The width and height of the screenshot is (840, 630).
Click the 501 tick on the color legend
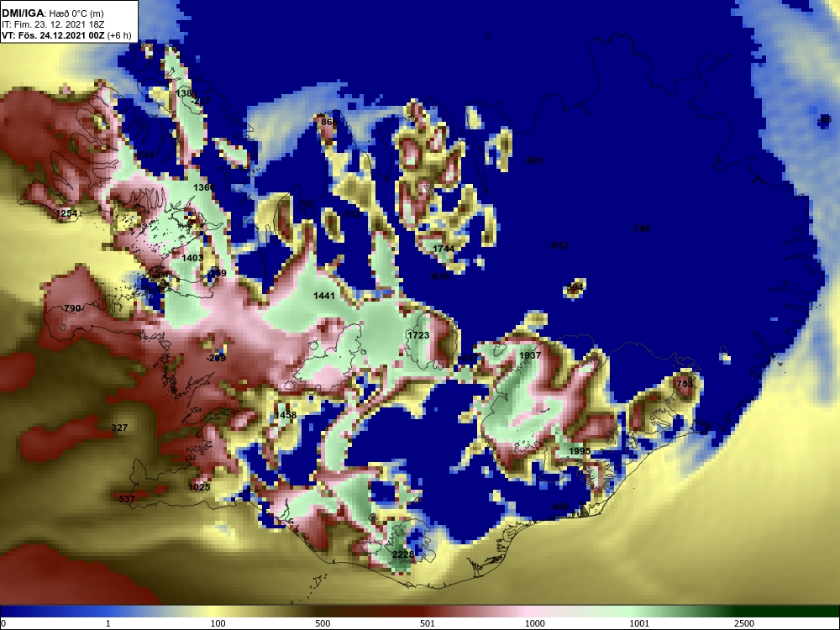(428, 623)
